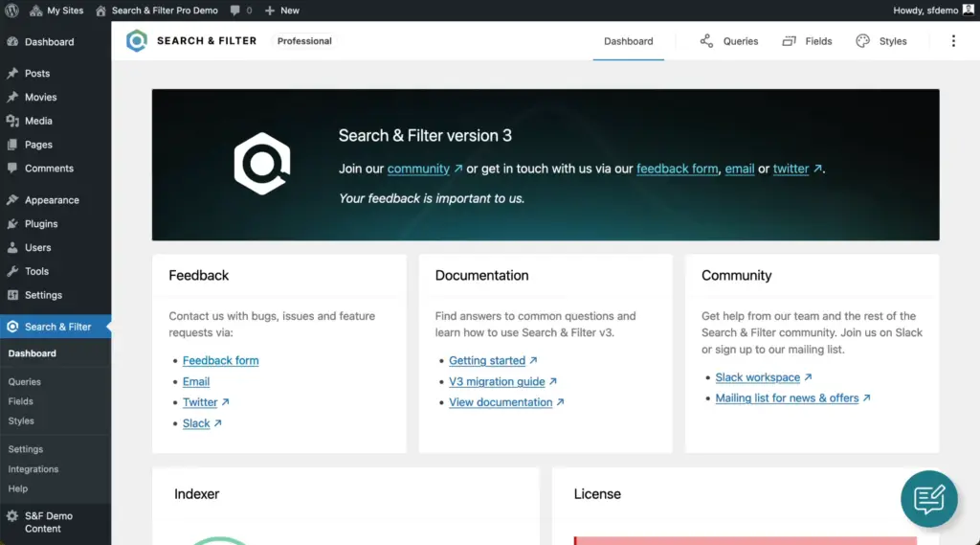Screen dimensions: 980x545
Task: Open Settings in Search & Filter submenu
Action: point(26,449)
